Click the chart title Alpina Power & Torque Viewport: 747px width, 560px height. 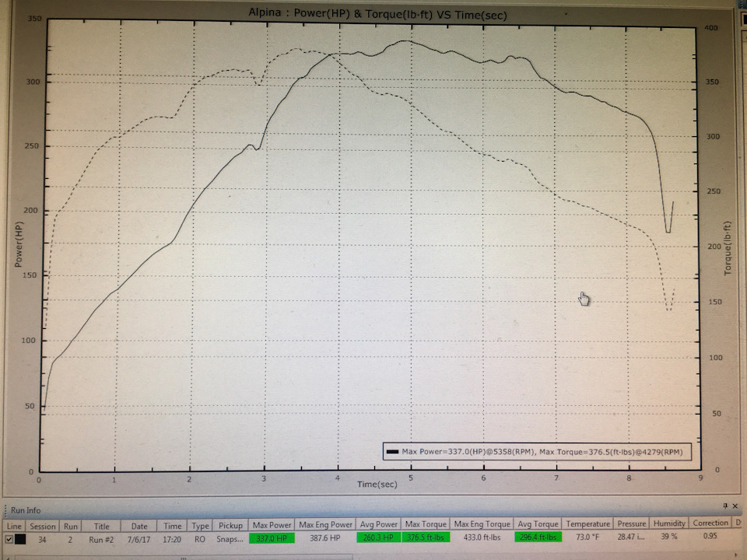click(x=377, y=13)
